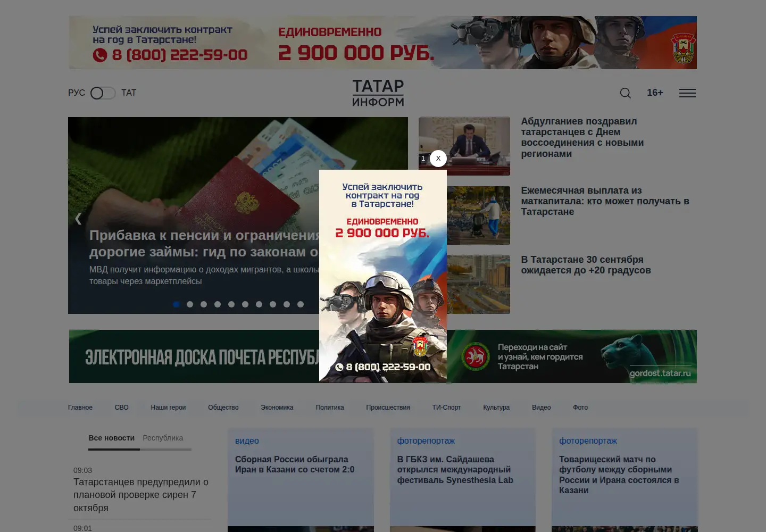Open the Общество section

(x=223, y=408)
